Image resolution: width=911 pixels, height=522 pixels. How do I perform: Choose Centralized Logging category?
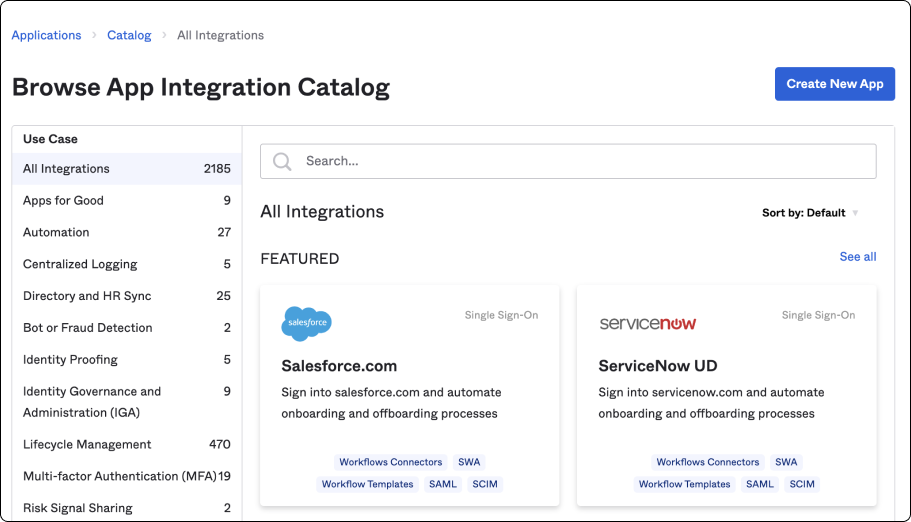(80, 264)
